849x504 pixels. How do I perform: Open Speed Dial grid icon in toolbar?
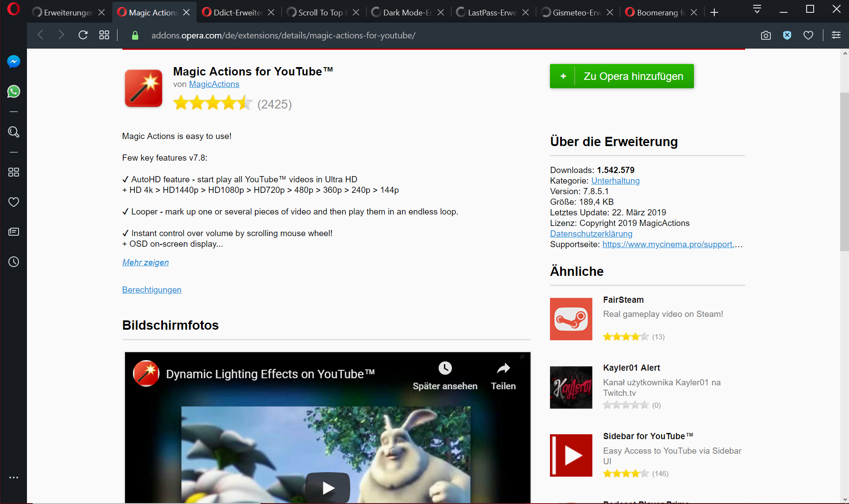tap(104, 35)
